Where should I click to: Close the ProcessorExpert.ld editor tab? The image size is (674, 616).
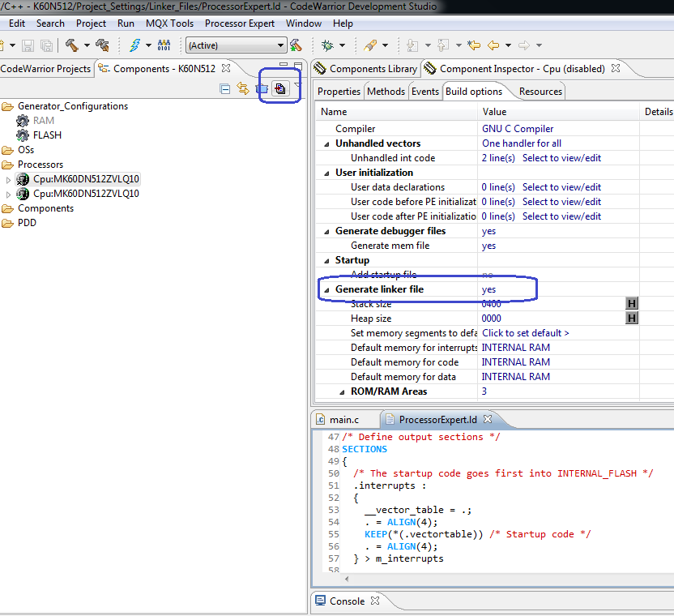pyautogui.click(x=489, y=420)
